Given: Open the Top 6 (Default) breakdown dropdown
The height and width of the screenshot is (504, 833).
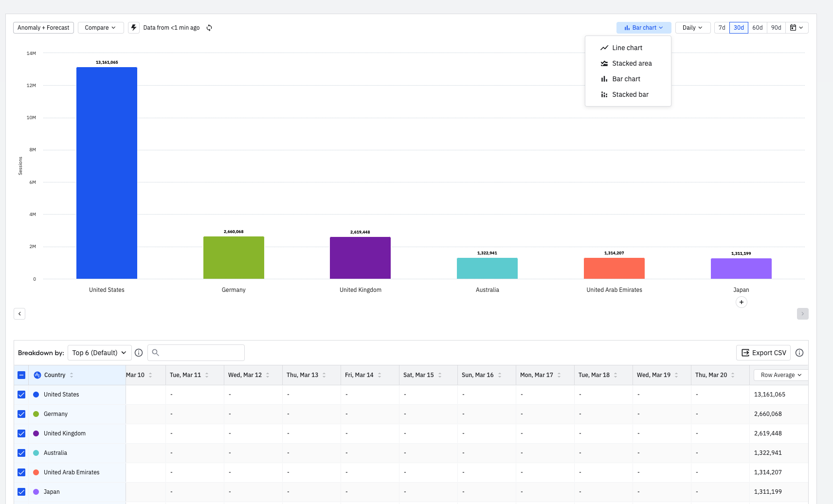Looking at the screenshot, I should (x=99, y=353).
